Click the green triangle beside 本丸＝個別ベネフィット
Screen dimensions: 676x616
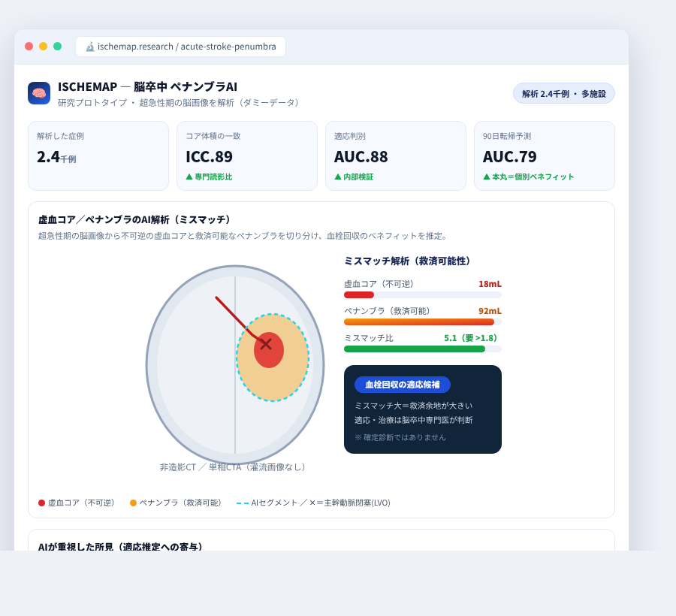(486, 177)
